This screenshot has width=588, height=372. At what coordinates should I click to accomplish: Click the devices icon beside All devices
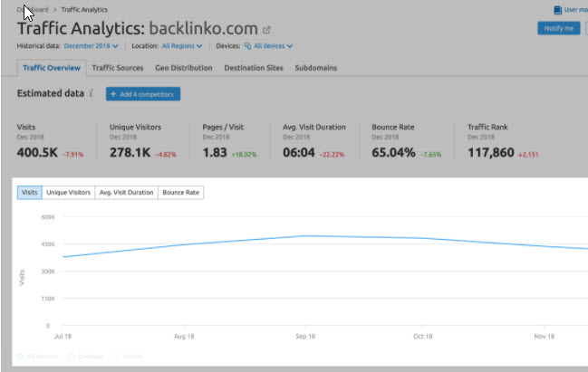click(247, 46)
